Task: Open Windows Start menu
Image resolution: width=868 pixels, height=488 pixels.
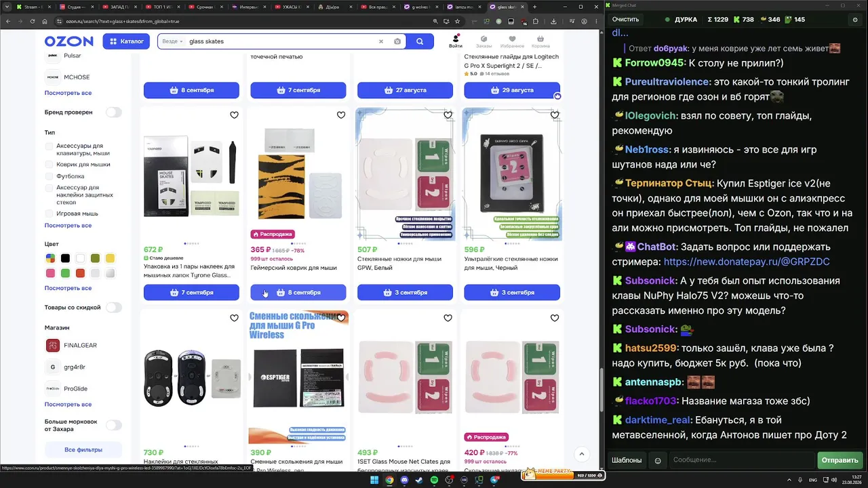Action: tap(374, 480)
